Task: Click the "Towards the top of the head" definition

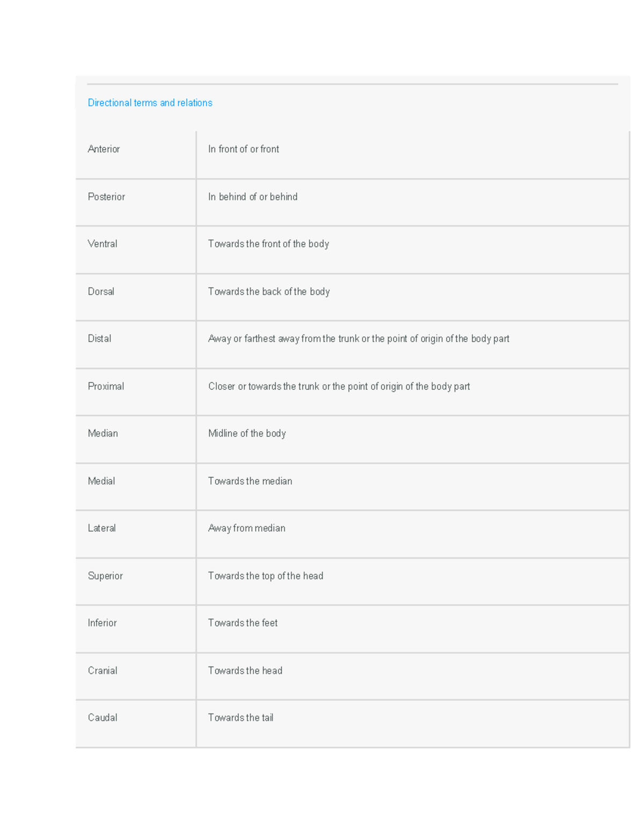Action: click(x=266, y=576)
